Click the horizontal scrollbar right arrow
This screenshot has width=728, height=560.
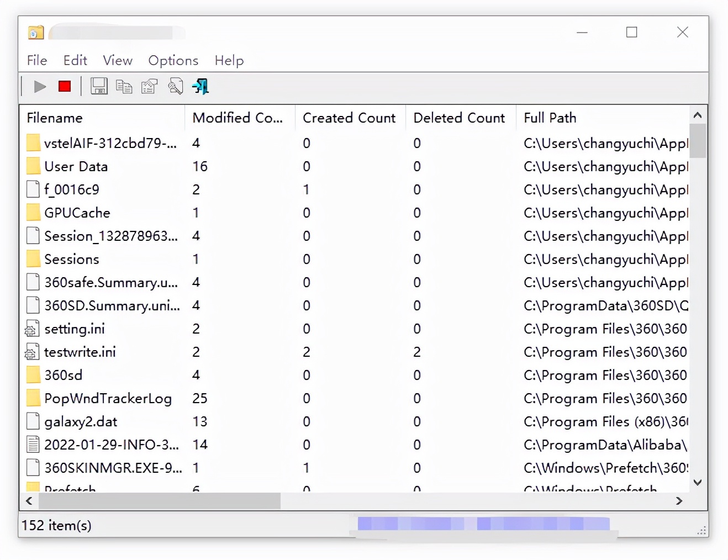click(x=679, y=501)
